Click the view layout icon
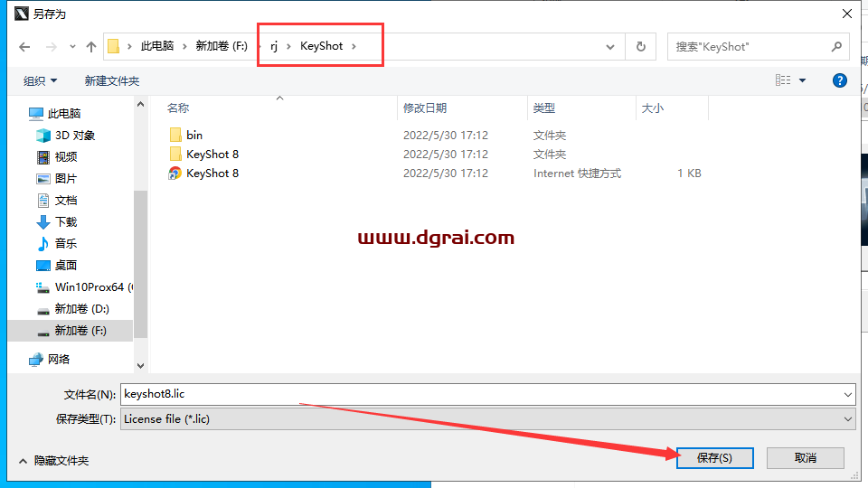 (x=783, y=80)
